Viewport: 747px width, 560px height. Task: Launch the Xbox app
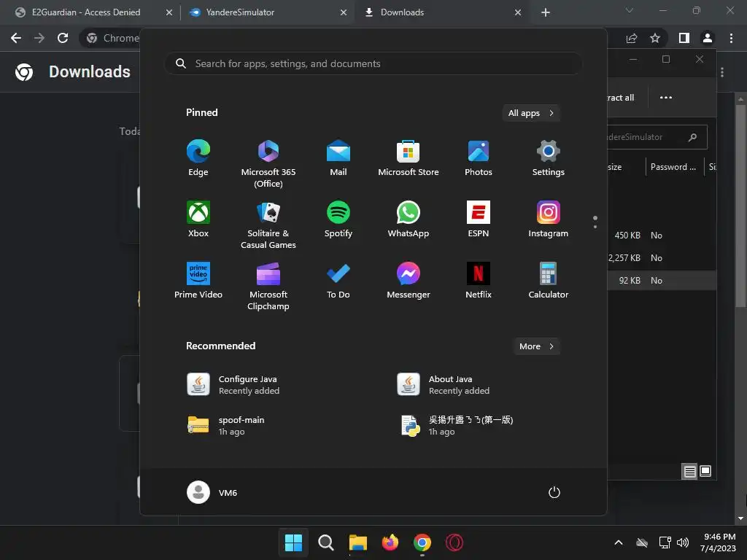click(198, 219)
